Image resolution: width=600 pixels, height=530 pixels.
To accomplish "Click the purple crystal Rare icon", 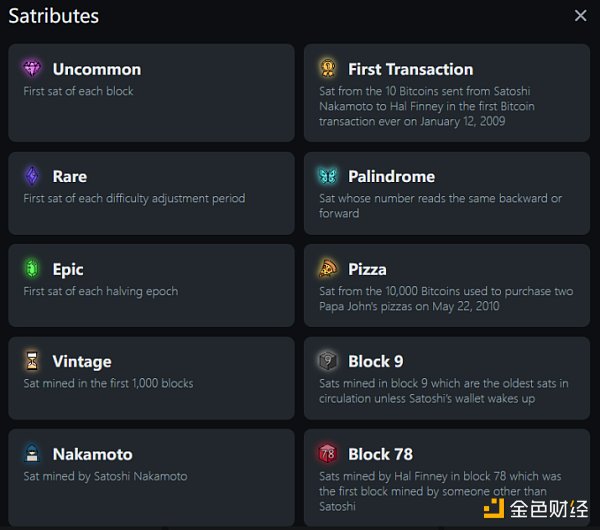I will [32, 176].
